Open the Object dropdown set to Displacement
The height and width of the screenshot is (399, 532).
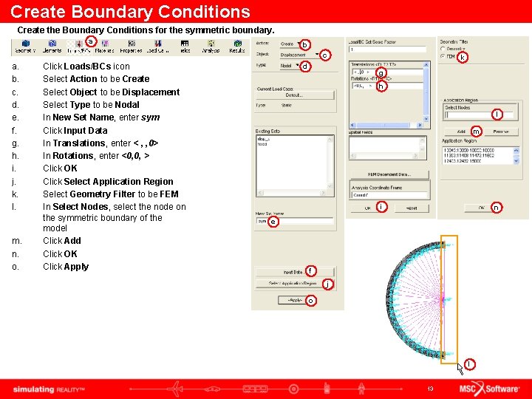[x=299, y=55]
